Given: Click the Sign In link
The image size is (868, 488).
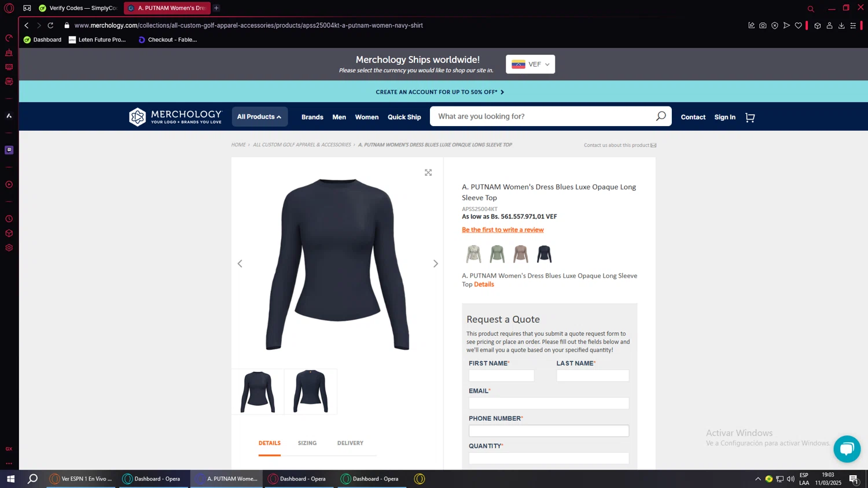Looking at the screenshot, I should [725, 117].
